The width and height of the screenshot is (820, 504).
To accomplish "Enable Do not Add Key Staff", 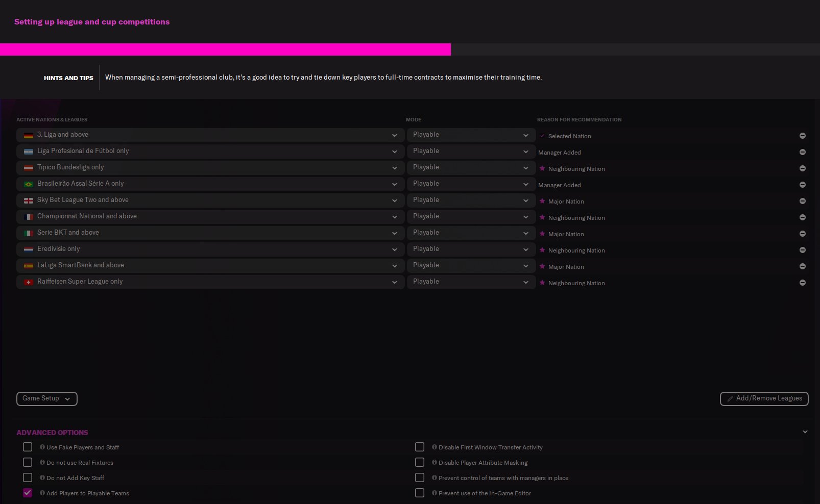I will (x=28, y=477).
